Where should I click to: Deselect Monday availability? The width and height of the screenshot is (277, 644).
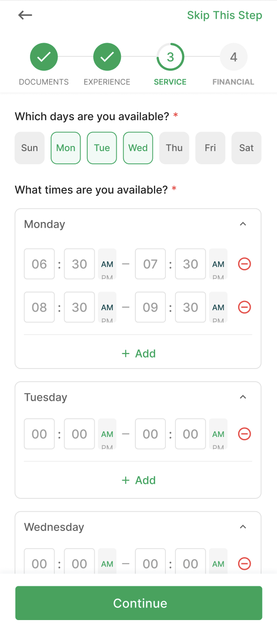66,148
